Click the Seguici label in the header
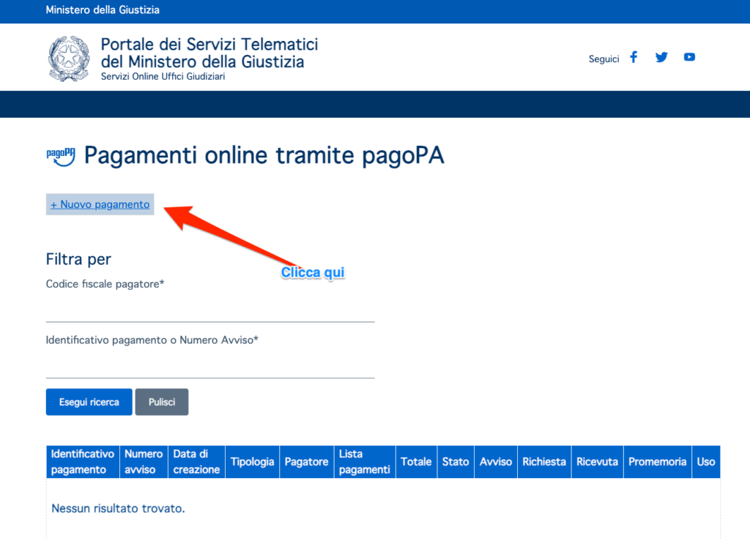 (604, 59)
